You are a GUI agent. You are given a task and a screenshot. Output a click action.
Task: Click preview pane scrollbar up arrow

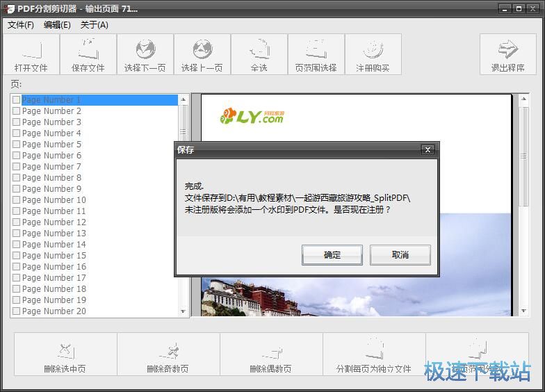coord(523,99)
